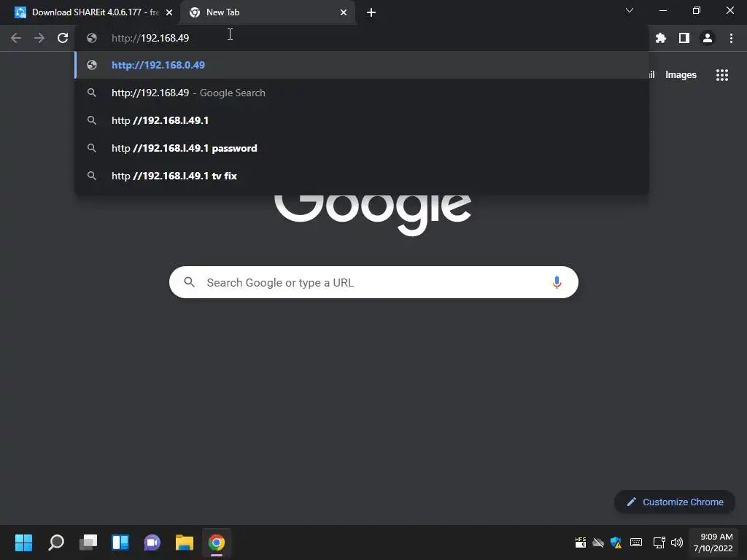This screenshot has height=560, width=747.
Task: Open the OneDrive cloud tray icon
Action: [x=598, y=542]
